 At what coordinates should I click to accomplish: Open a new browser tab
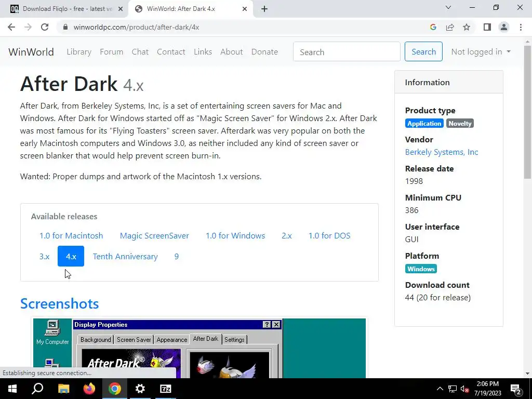264,9
